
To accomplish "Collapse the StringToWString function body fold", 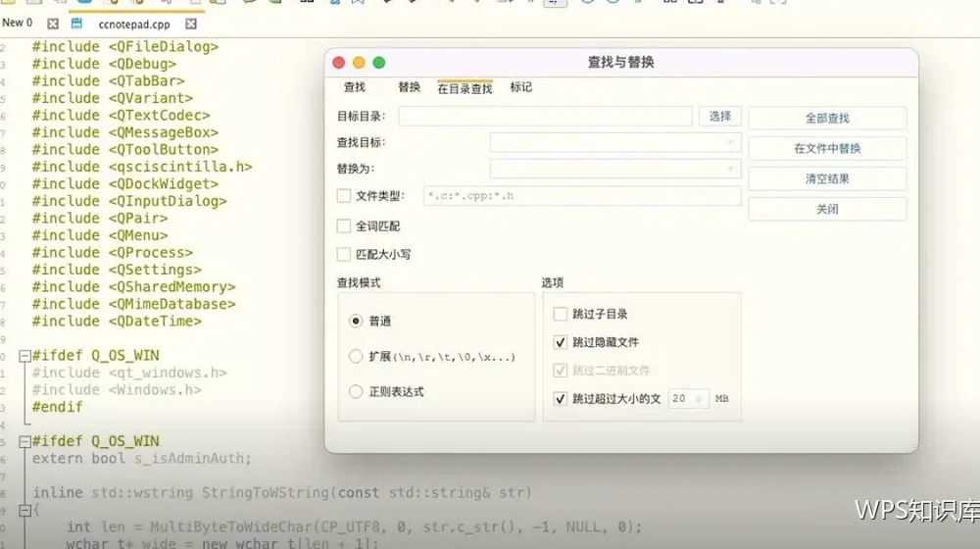I will tap(25, 511).
